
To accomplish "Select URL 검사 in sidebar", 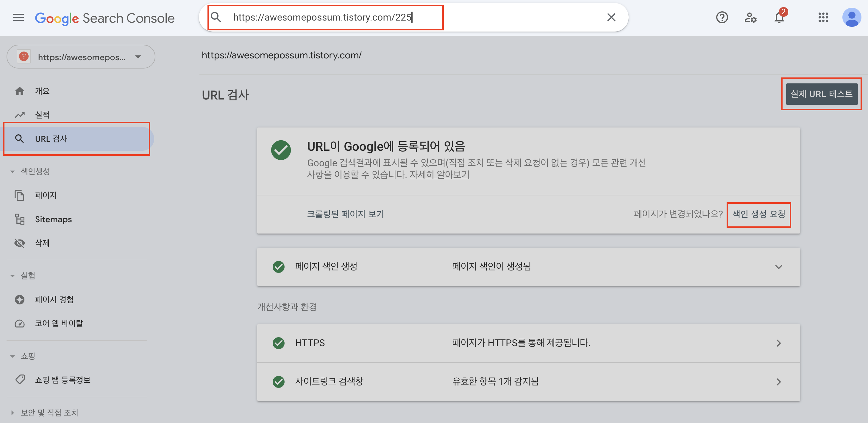I will 77,139.
